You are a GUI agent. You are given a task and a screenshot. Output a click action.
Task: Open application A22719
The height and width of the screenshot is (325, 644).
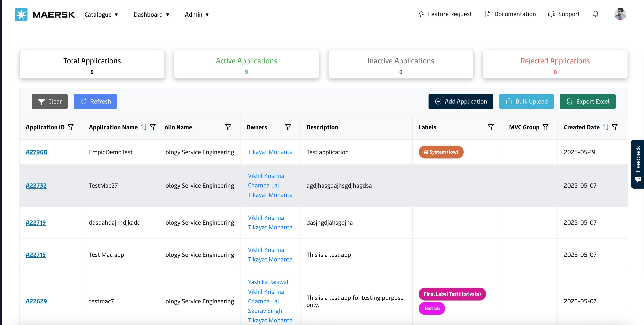click(x=36, y=223)
